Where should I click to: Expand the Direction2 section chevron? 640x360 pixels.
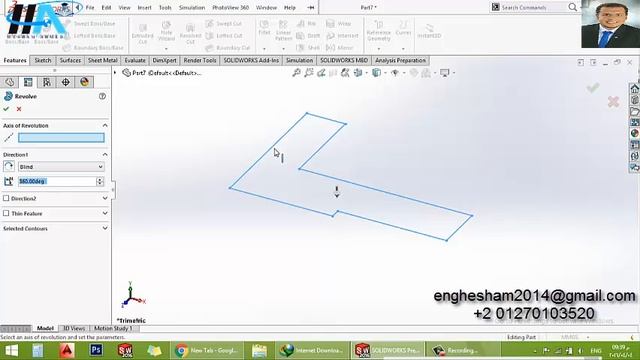[x=105, y=198]
